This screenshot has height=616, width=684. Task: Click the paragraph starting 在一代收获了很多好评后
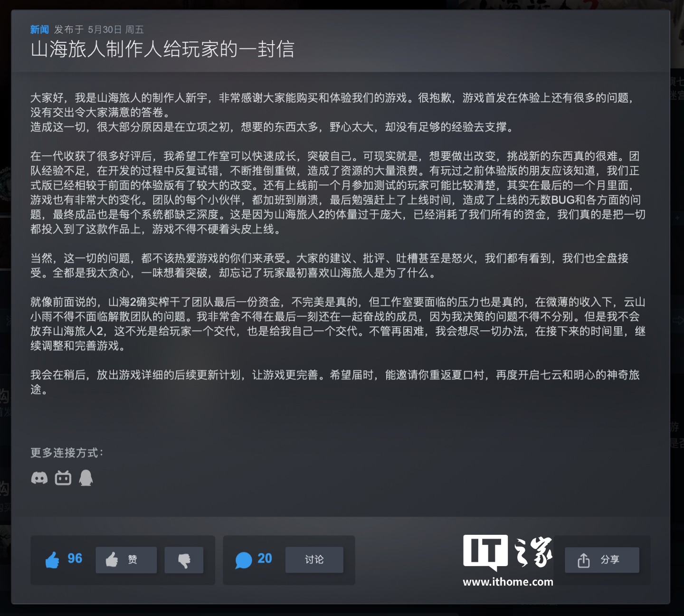point(338,193)
